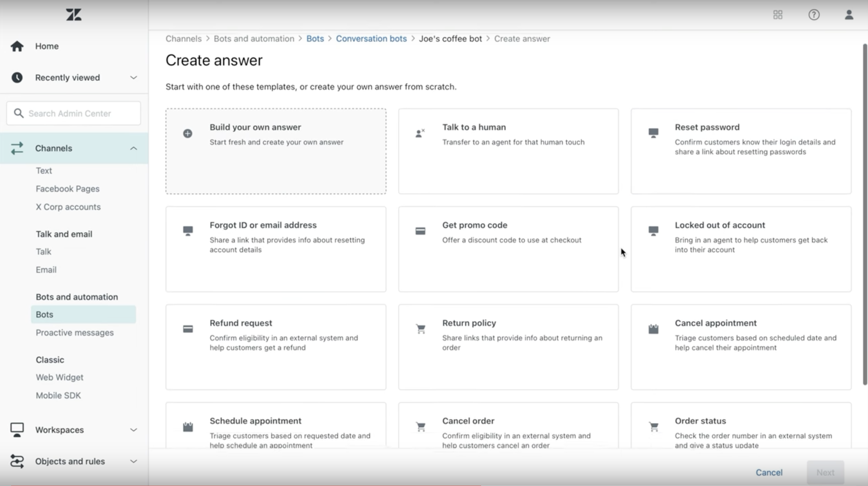Click the Conversation bots breadcrumb link
The image size is (868, 486).
point(371,39)
